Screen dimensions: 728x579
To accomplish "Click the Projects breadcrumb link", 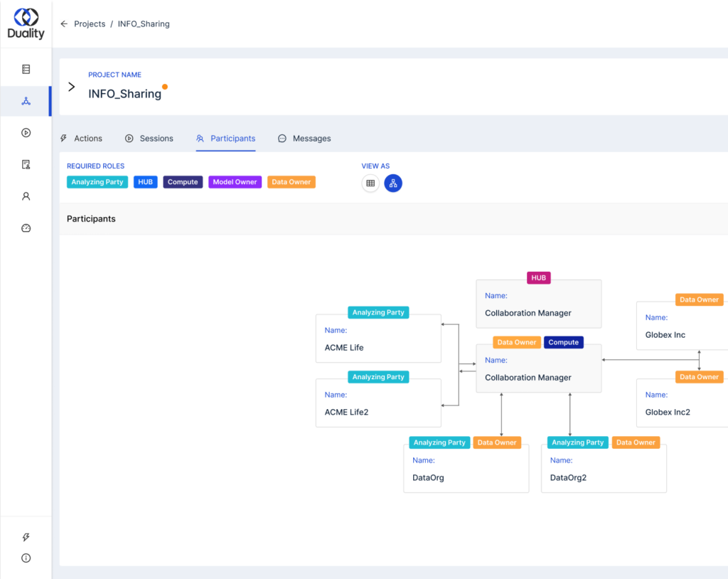I will click(x=90, y=23).
